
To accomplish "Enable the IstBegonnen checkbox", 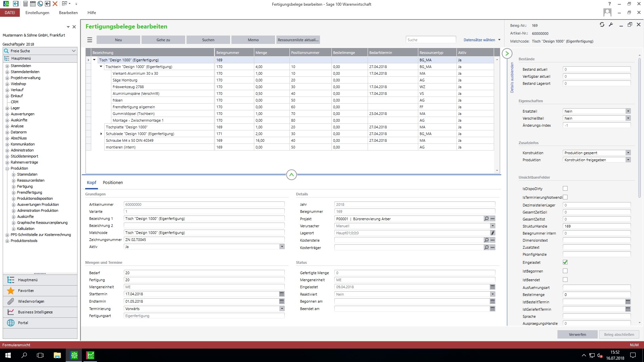I will 565,271.
